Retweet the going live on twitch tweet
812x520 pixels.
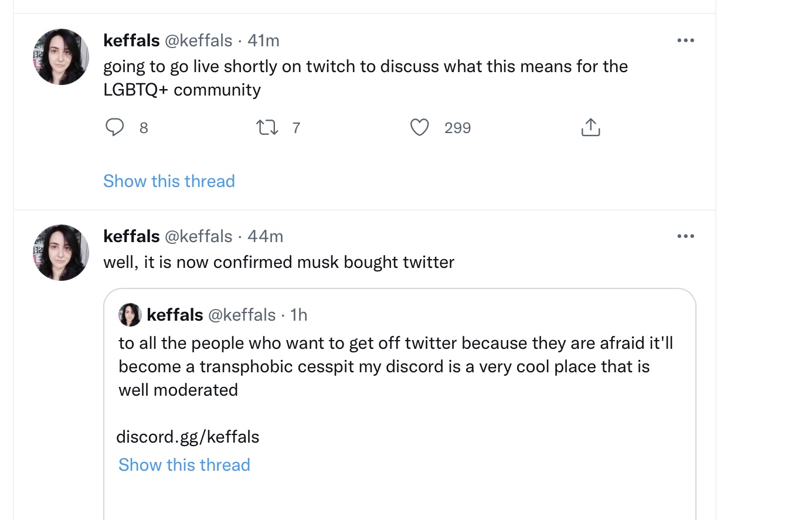(267, 127)
